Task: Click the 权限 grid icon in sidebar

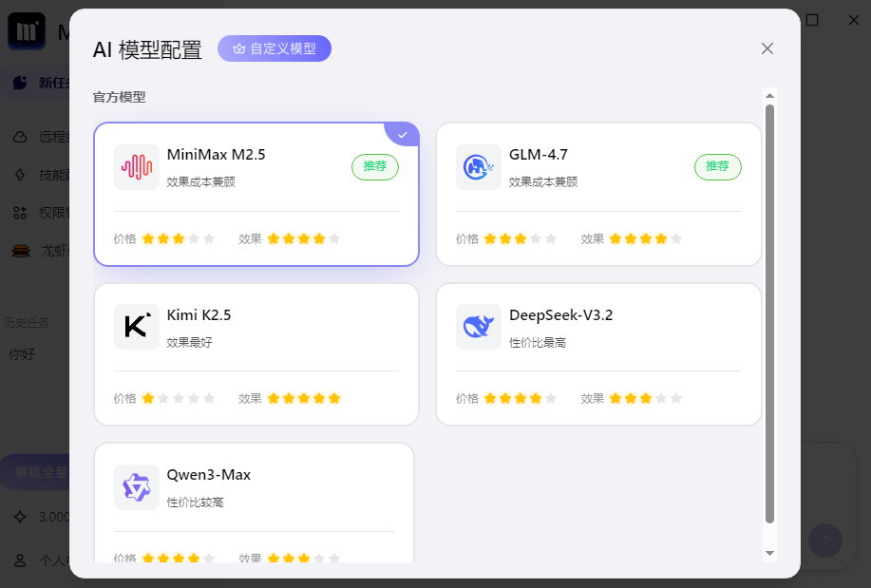Action: click(20, 213)
